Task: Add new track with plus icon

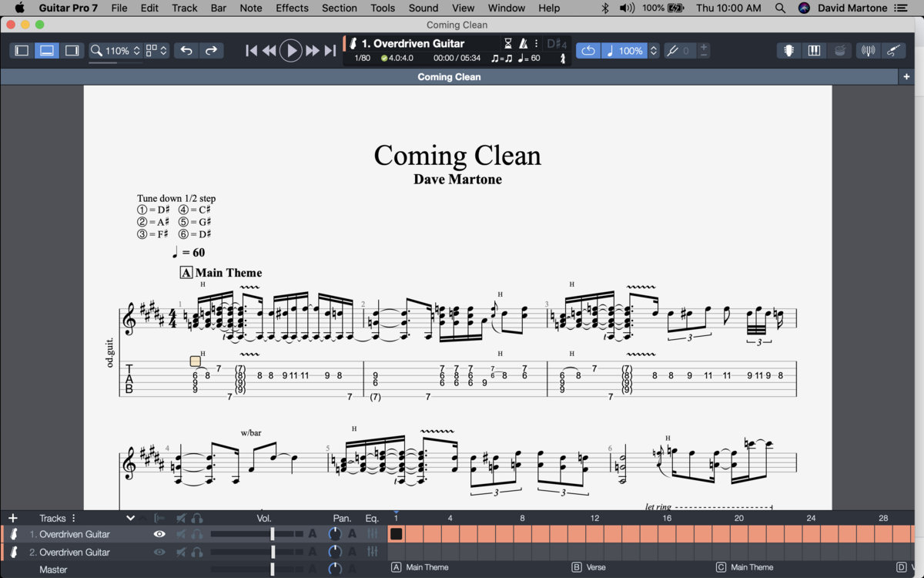Action: (x=12, y=518)
